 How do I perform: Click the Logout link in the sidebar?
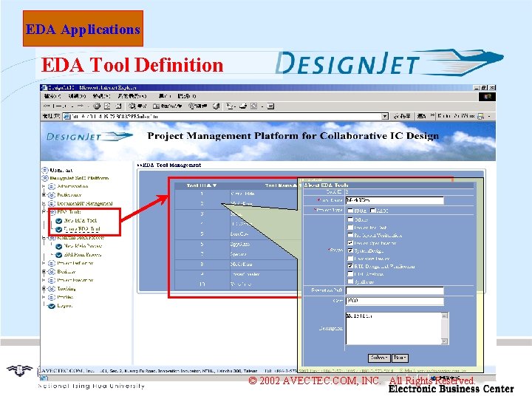click(x=64, y=306)
